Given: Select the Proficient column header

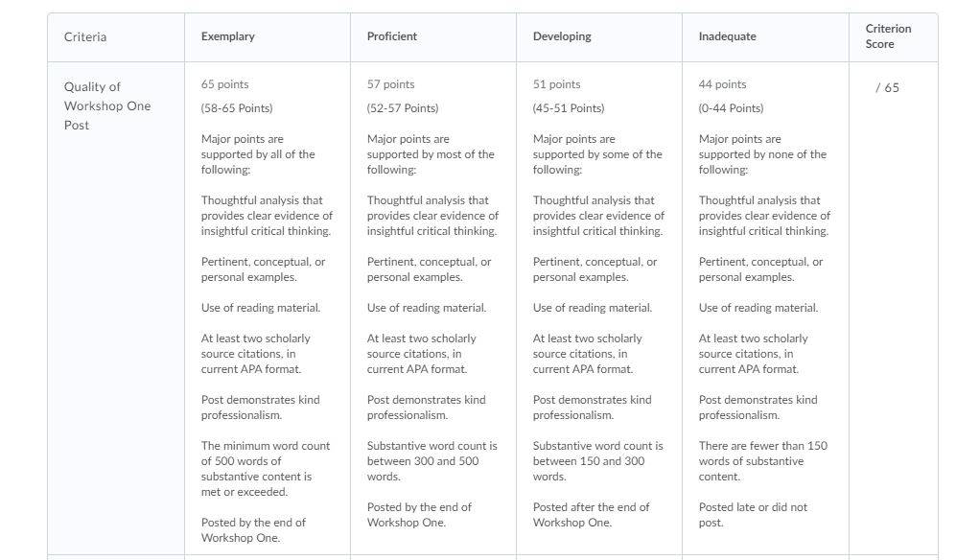Looking at the screenshot, I should (x=392, y=36).
